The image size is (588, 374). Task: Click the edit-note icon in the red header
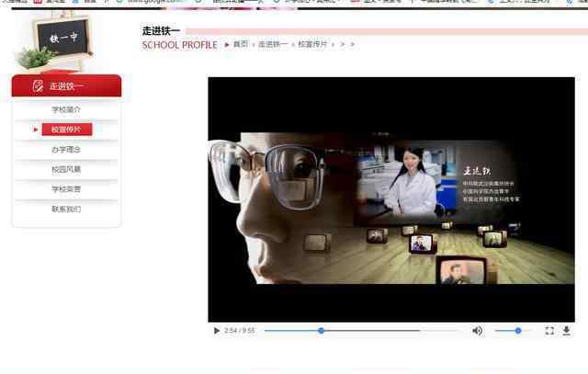click(38, 85)
